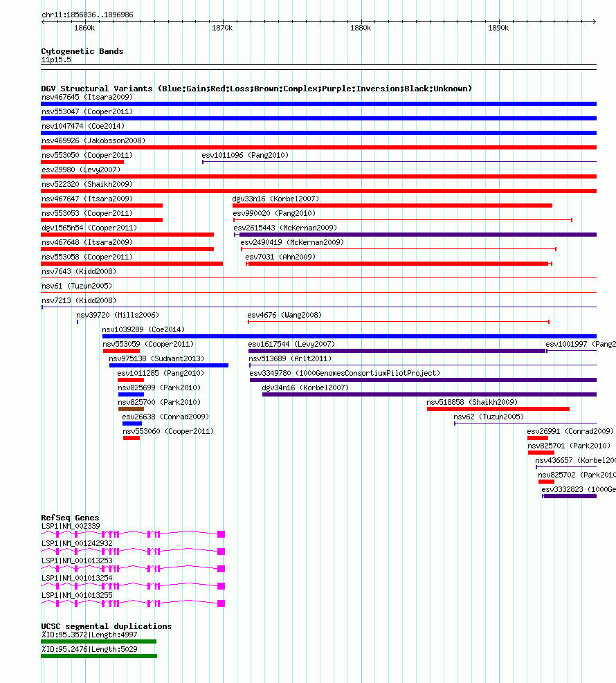Select the dgv33n16 (Korbel2007) variant label
The width and height of the screenshot is (616, 683).
tap(275, 199)
